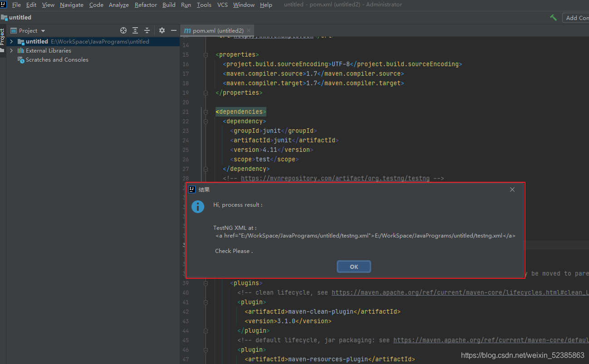Open the Run menu
589x364 pixels.
coord(186,5)
